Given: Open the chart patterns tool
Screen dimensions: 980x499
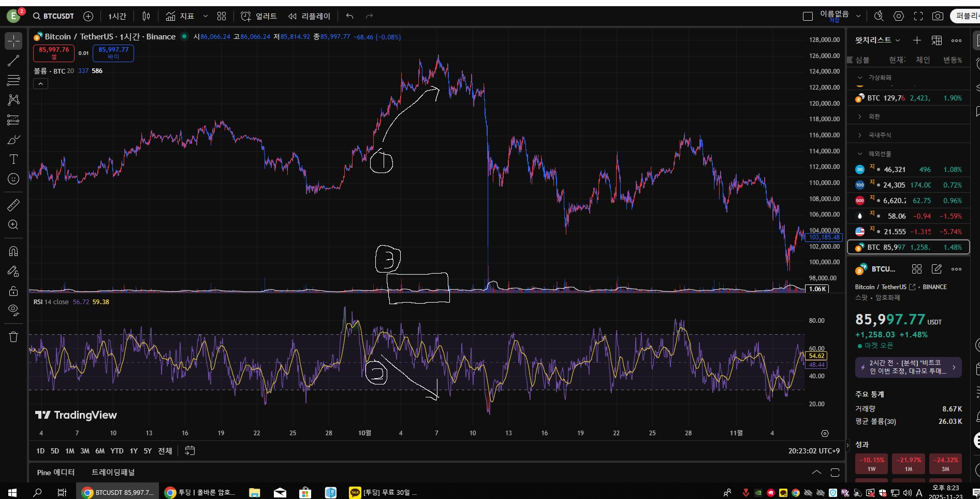Looking at the screenshot, I should (x=13, y=99).
